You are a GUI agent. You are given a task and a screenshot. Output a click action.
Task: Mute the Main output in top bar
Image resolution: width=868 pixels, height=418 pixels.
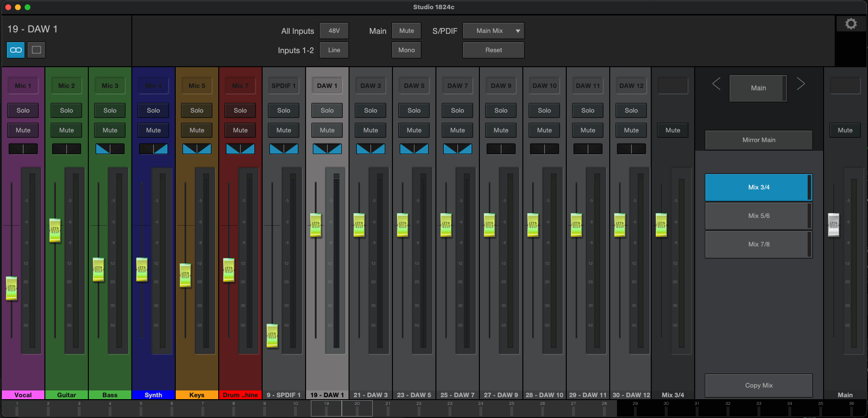pyautogui.click(x=406, y=30)
